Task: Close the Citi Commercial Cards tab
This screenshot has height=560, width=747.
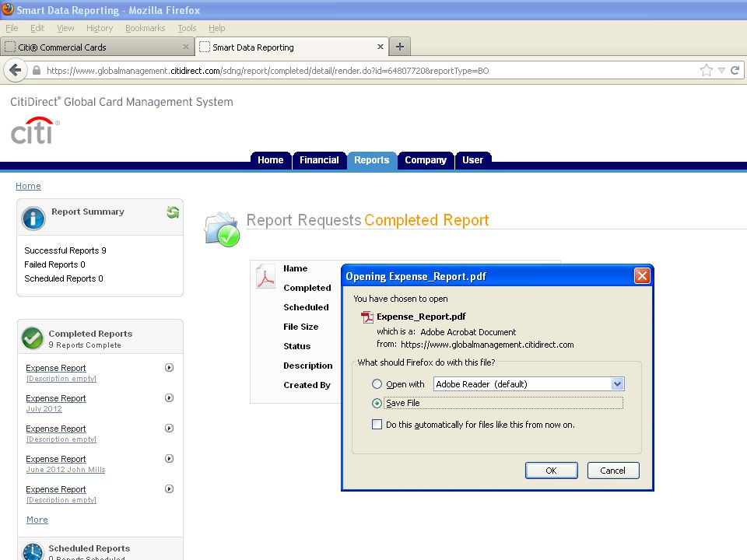Action: 186,47
